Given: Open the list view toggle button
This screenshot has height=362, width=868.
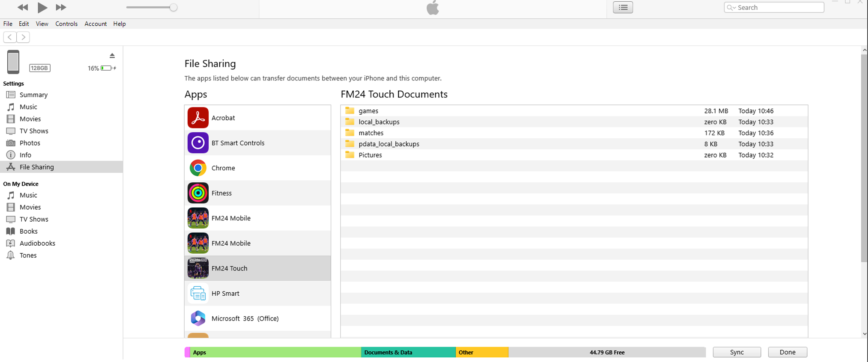Looking at the screenshot, I should [623, 7].
